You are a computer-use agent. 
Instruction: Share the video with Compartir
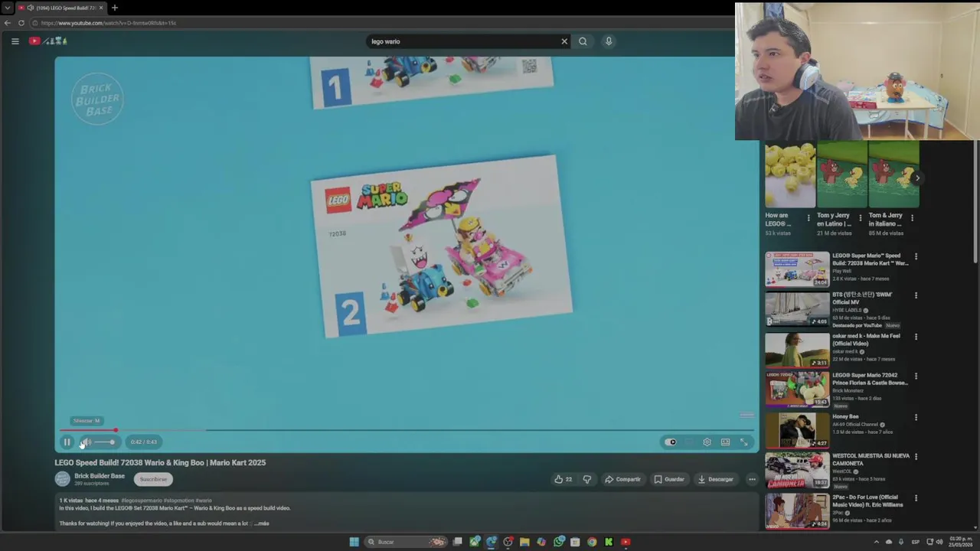(x=622, y=479)
